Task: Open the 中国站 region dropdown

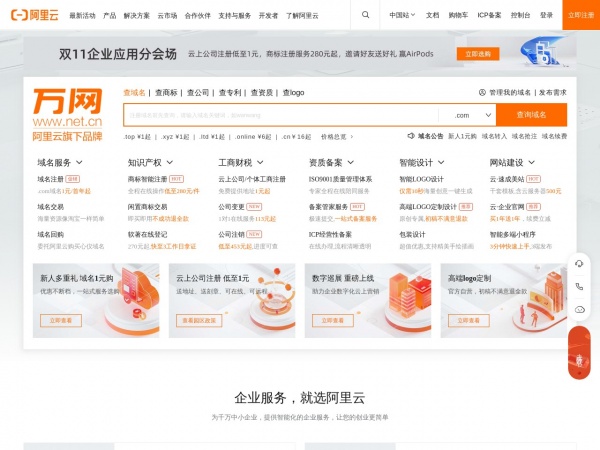Action: tap(402, 16)
